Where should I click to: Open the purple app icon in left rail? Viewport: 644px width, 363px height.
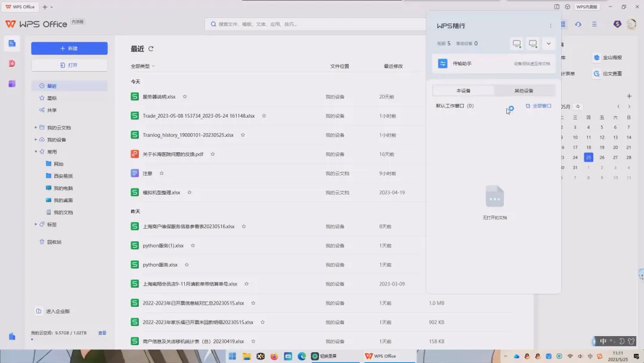[x=12, y=84]
